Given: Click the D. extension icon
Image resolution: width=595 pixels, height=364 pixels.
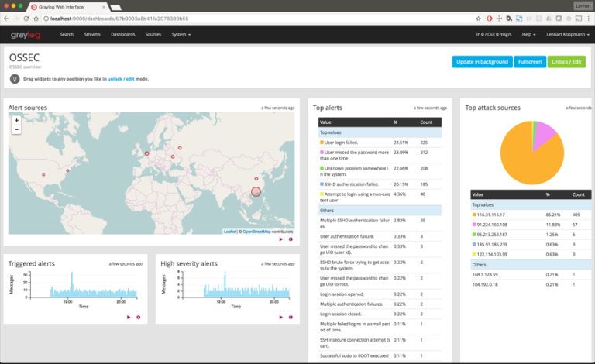Looking at the screenshot, I should coord(509,19).
